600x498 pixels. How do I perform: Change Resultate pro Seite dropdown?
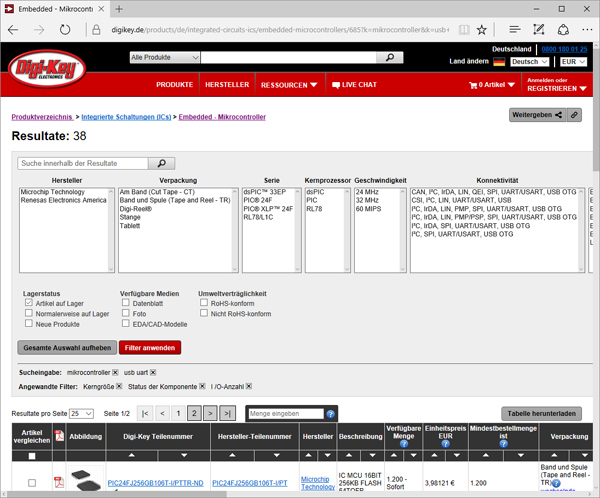pyautogui.click(x=81, y=413)
